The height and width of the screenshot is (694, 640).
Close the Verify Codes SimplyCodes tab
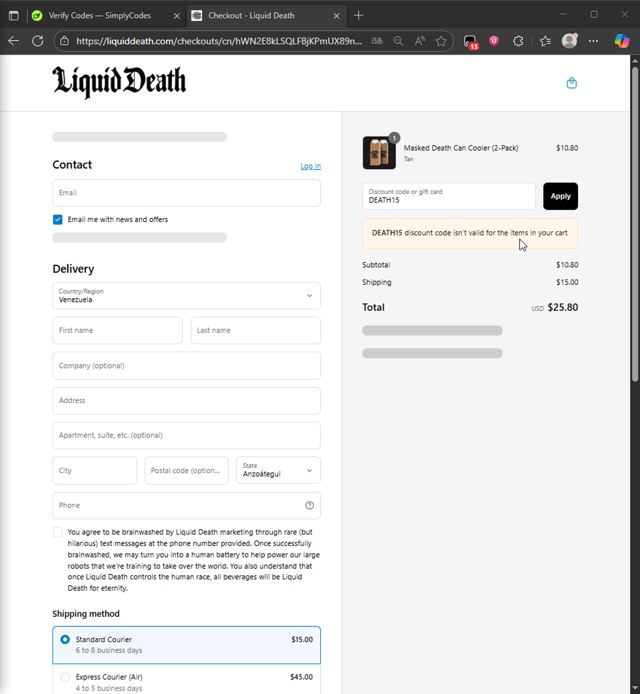point(177,16)
